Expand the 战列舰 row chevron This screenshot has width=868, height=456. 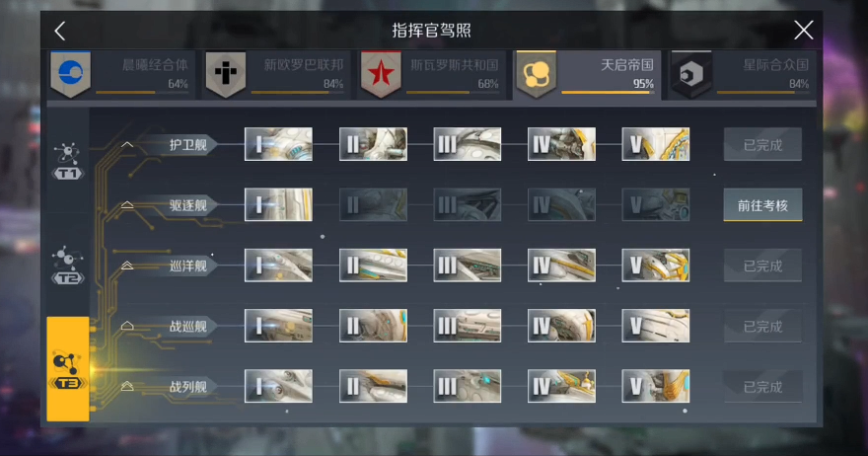pyautogui.click(x=127, y=386)
